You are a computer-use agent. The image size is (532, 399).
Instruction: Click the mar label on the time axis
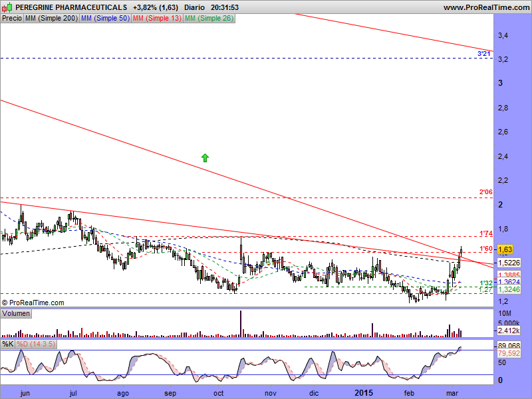pyautogui.click(x=452, y=393)
